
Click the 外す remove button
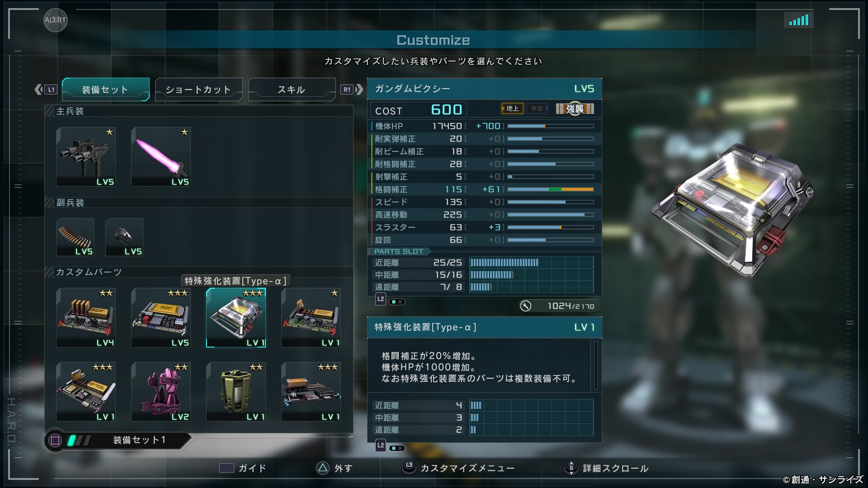335,468
